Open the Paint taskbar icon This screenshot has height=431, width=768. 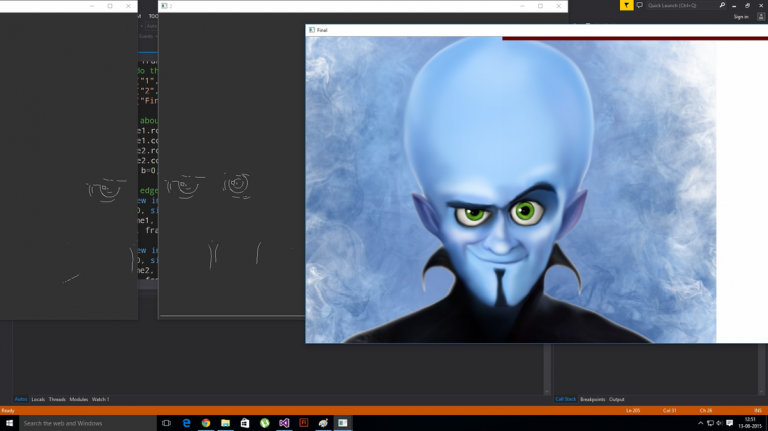click(323, 423)
